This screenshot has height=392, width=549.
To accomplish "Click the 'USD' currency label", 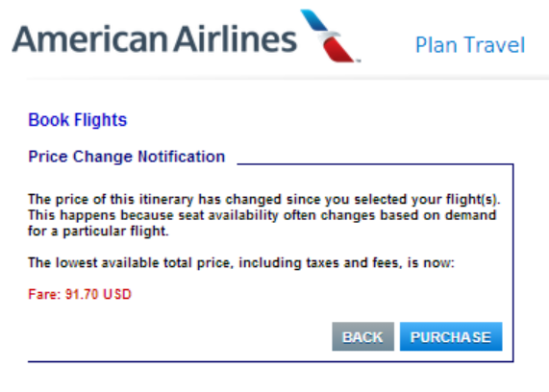I will tap(117, 294).
